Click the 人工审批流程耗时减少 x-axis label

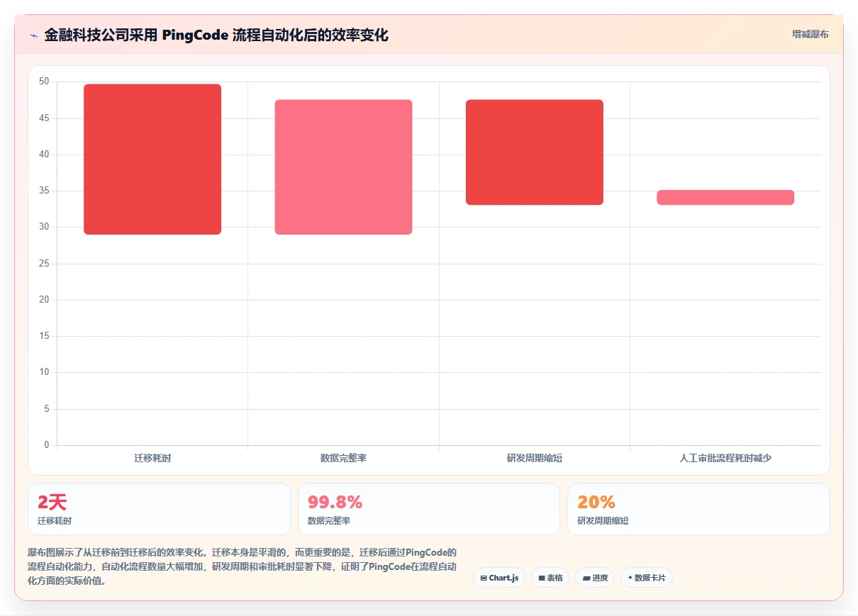pyautogui.click(x=725, y=458)
